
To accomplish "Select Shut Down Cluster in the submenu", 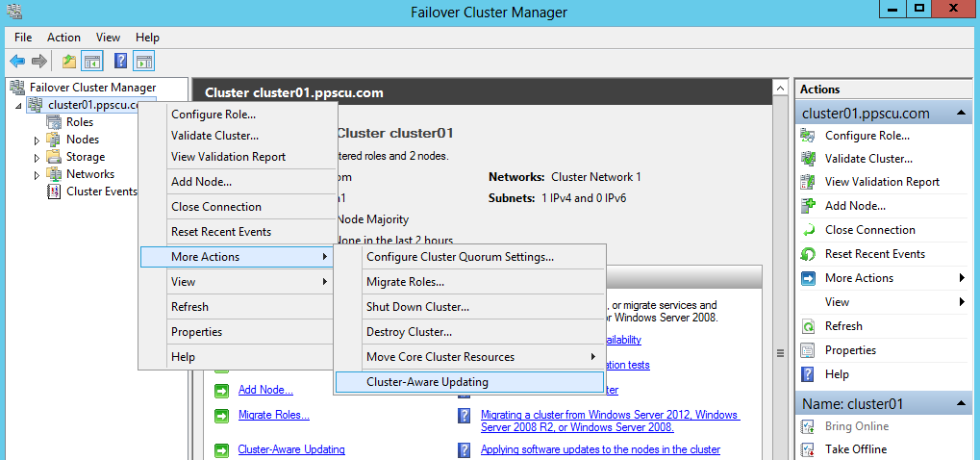I will (x=470, y=307).
